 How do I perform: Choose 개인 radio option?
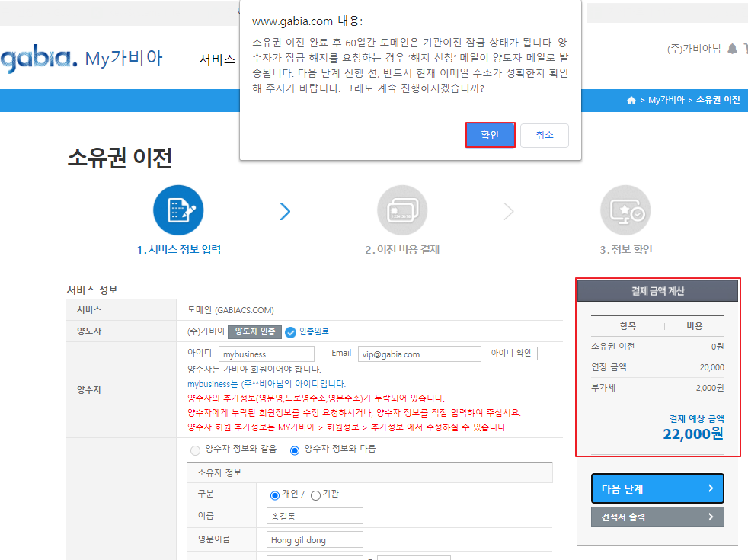(x=275, y=495)
